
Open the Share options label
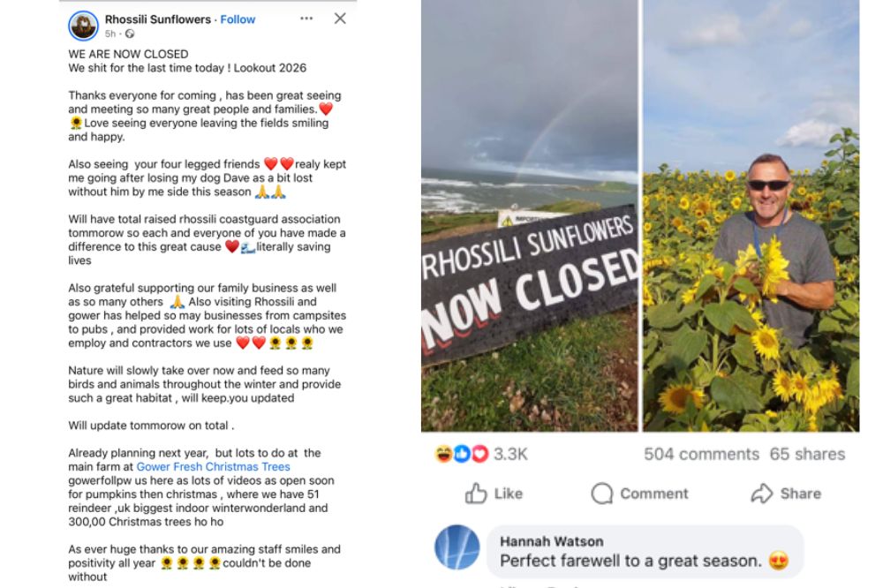click(800, 494)
